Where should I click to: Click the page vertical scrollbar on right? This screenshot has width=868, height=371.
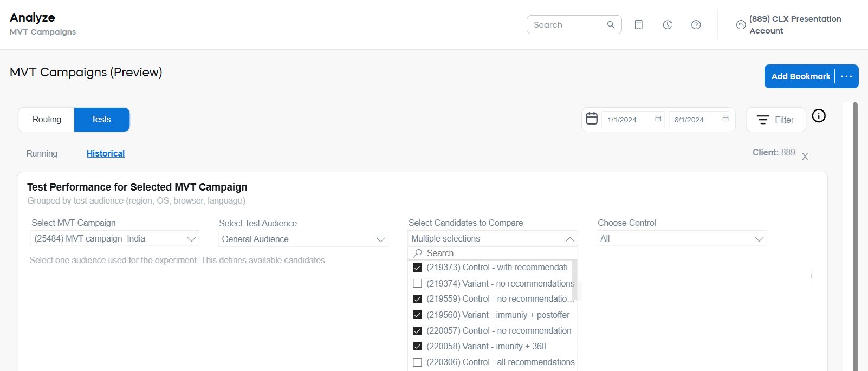855,236
